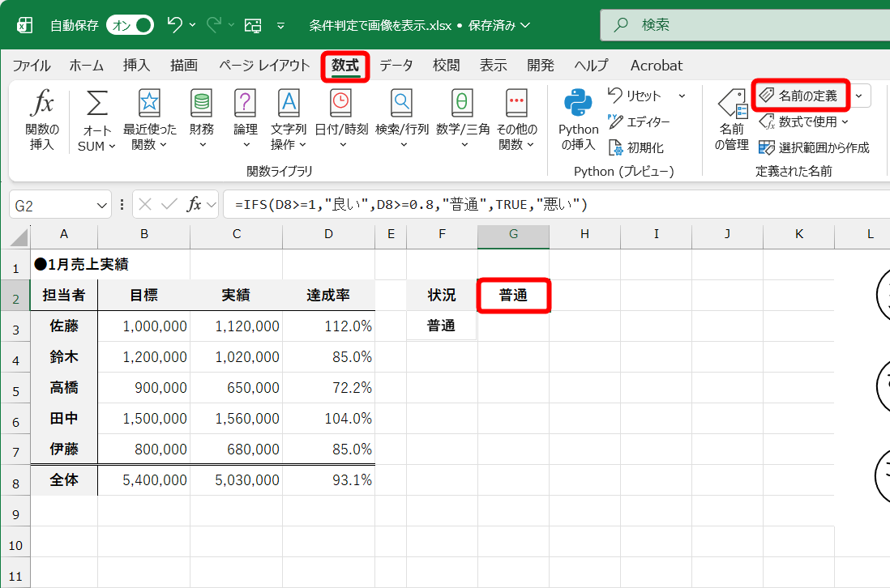Switch to the データ ribbon tab
This screenshot has width=890, height=588.
pos(396,66)
